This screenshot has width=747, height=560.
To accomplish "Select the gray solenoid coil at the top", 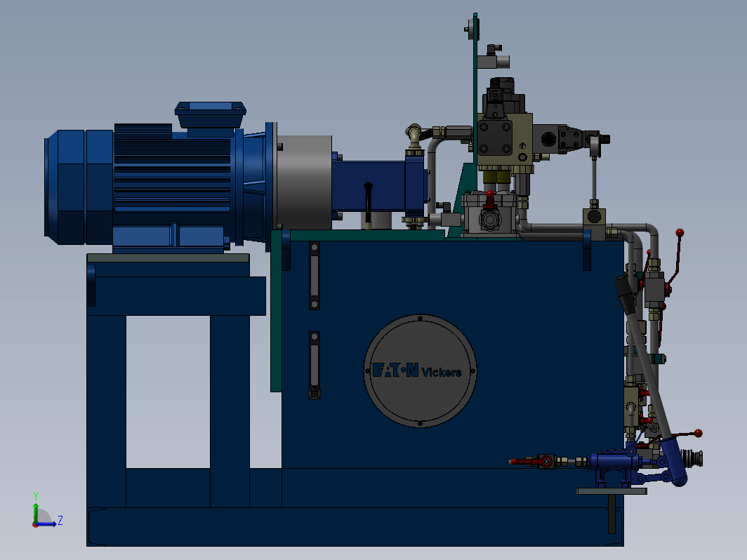I will [494, 62].
